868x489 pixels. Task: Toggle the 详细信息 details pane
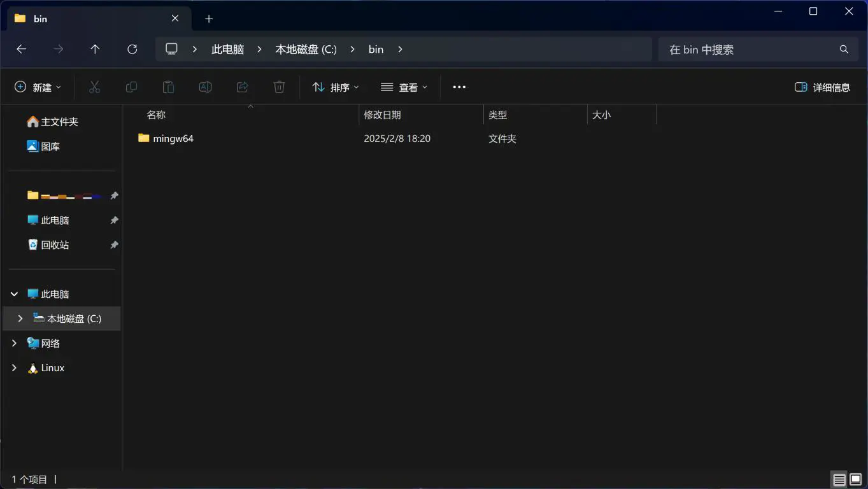(822, 87)
